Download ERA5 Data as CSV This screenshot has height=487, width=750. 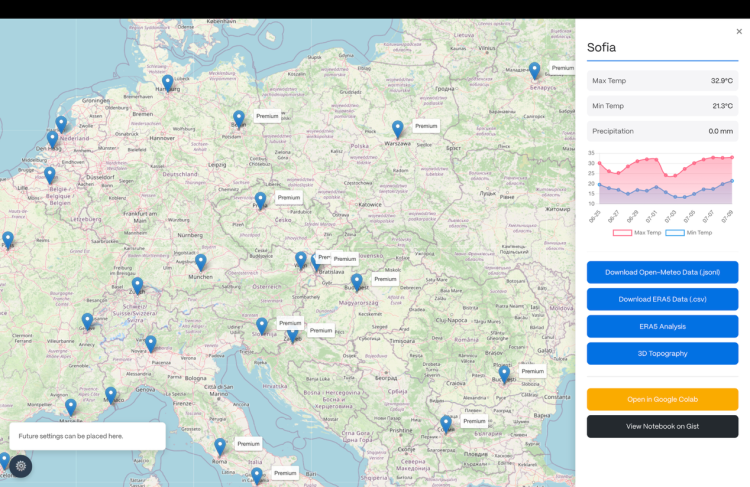click(x=662, y=299)
